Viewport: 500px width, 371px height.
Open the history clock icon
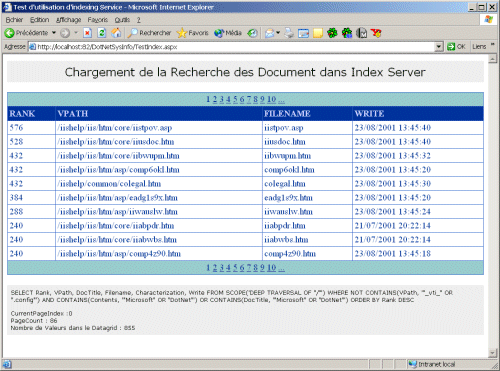click(x=252, y=33)
